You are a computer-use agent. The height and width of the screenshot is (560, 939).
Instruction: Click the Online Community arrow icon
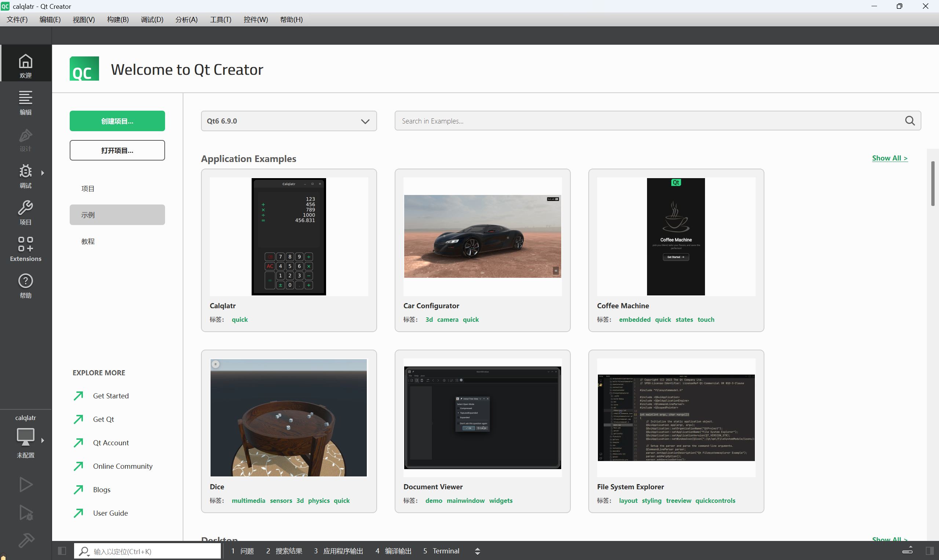(x=78, y=466)
